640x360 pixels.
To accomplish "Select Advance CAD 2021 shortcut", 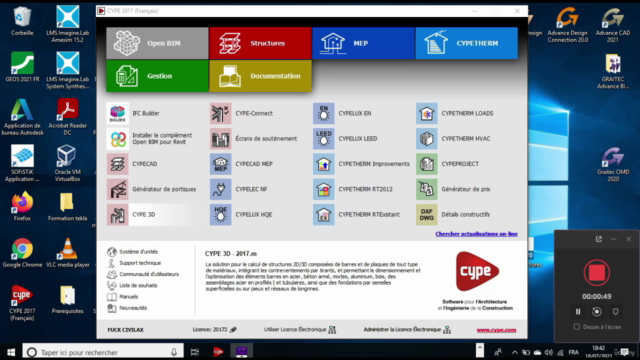I will (613, 24).
